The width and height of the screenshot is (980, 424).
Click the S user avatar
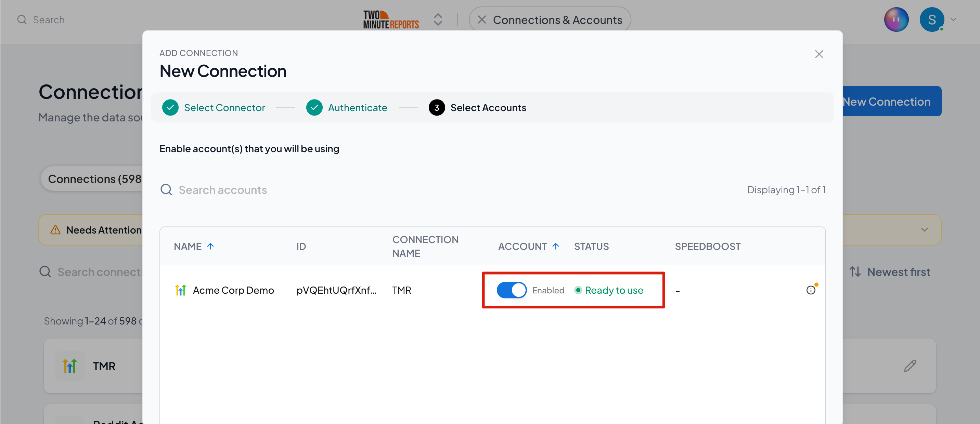tap(932, 20)
